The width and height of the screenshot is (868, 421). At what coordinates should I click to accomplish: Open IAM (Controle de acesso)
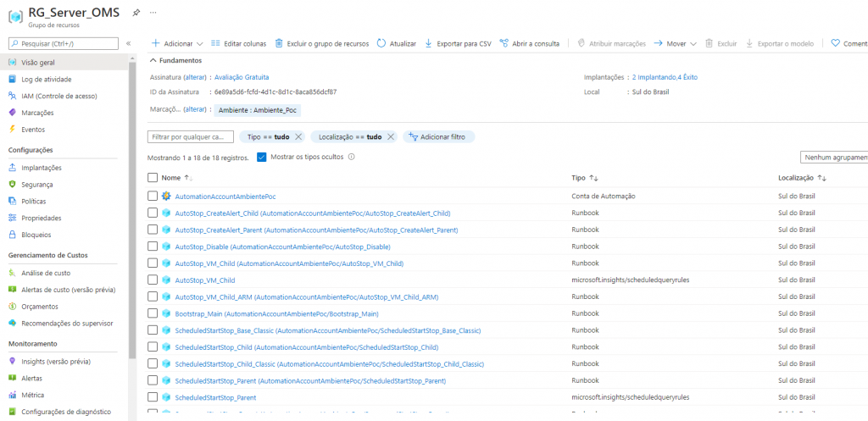[x=59, y=96]
